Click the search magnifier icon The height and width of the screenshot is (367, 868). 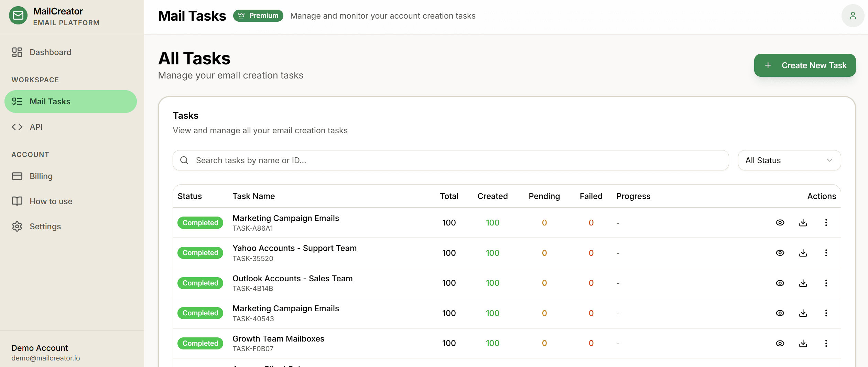pos(184,160)
